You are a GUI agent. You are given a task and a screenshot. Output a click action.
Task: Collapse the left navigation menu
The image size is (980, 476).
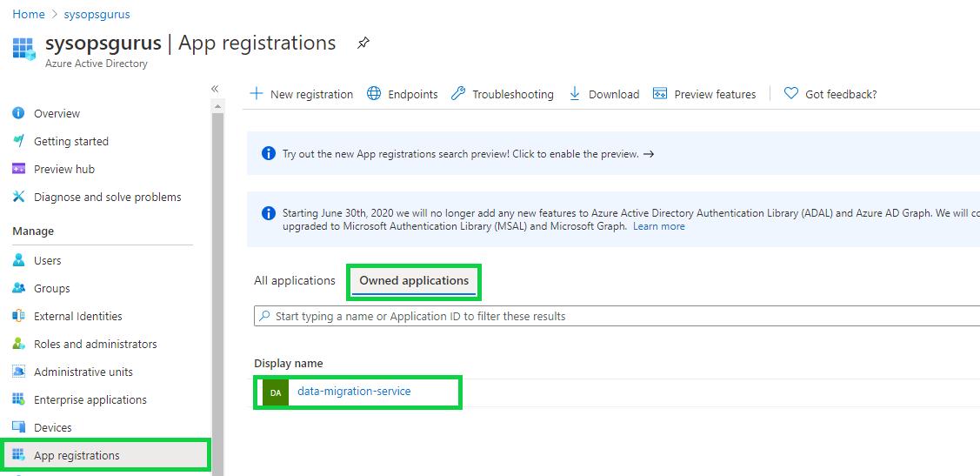click(x=215, y=89)
